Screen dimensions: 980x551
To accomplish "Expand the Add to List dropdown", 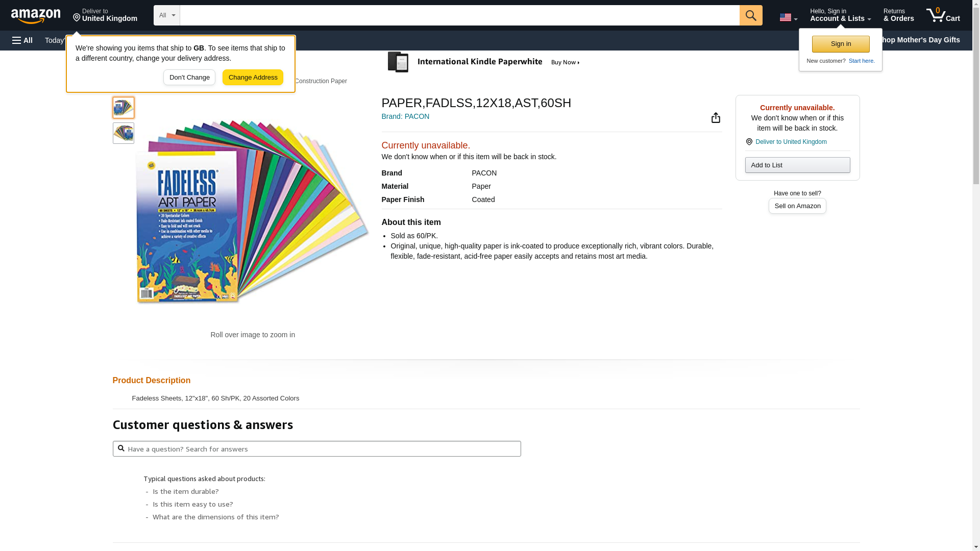I will [x=797, y=165].
